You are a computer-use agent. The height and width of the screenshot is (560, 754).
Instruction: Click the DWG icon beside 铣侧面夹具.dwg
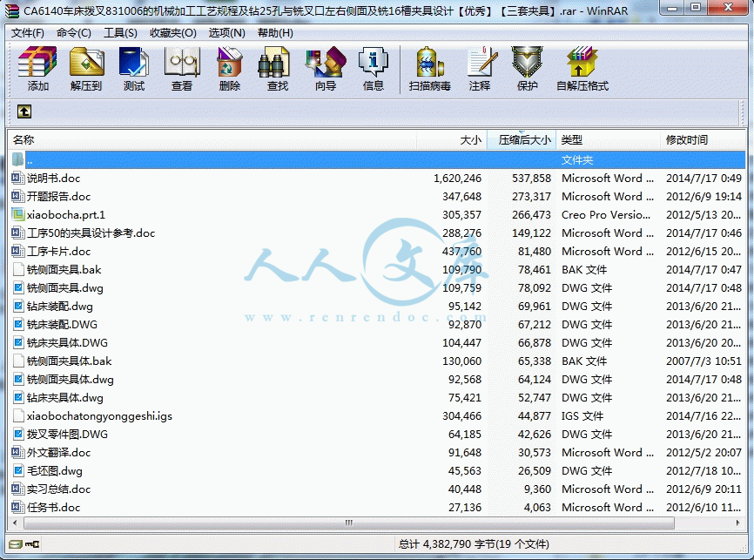17,287
